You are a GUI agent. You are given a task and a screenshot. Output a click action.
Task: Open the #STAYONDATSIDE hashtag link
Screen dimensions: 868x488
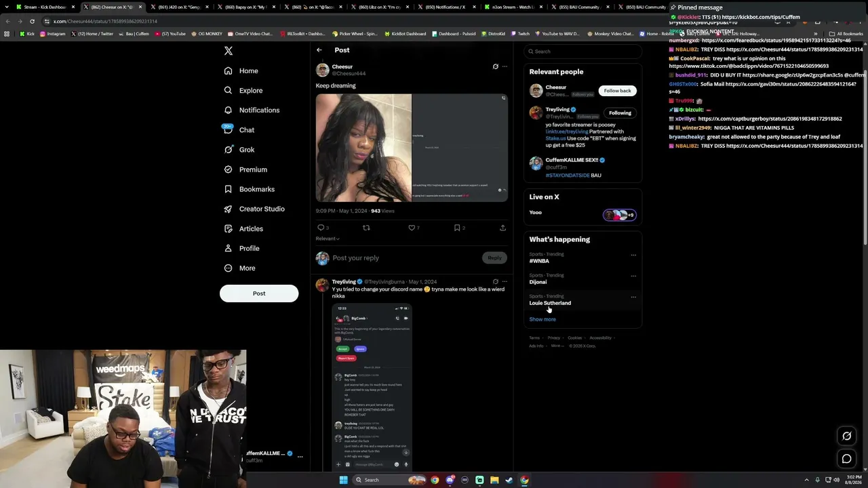[x=568, y=176]
